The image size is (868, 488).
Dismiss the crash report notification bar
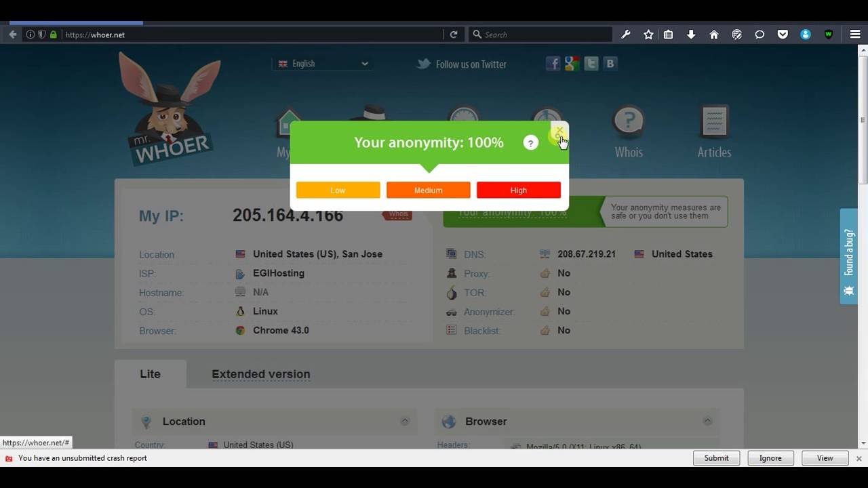coord(859,458)
